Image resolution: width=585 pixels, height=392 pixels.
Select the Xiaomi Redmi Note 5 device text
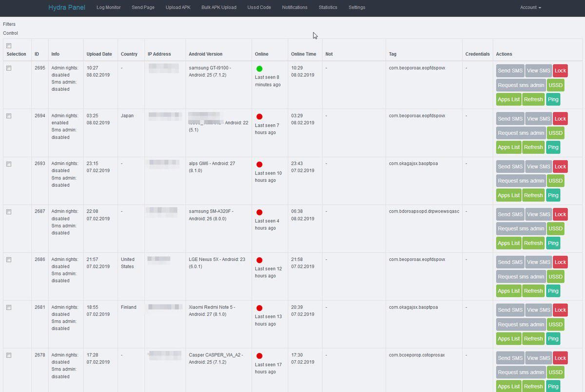(212, 307)
